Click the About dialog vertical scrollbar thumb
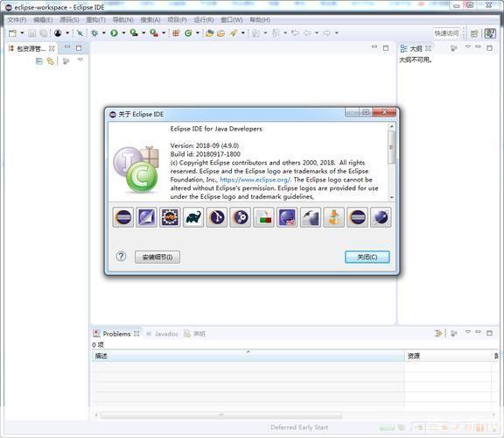This screenshot has width=504, height=438. (391, 147)
